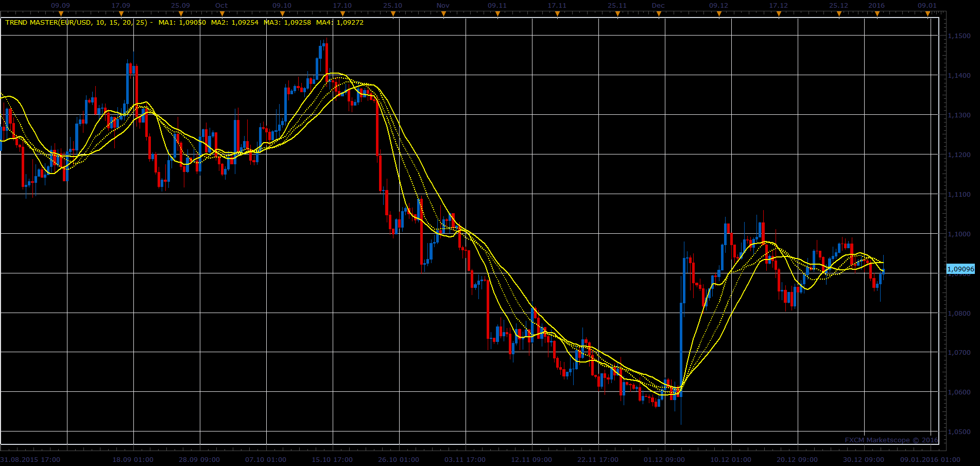Click the 1,1000 price axis label
The width and height of the screenshot is (980, 466).
959,234
